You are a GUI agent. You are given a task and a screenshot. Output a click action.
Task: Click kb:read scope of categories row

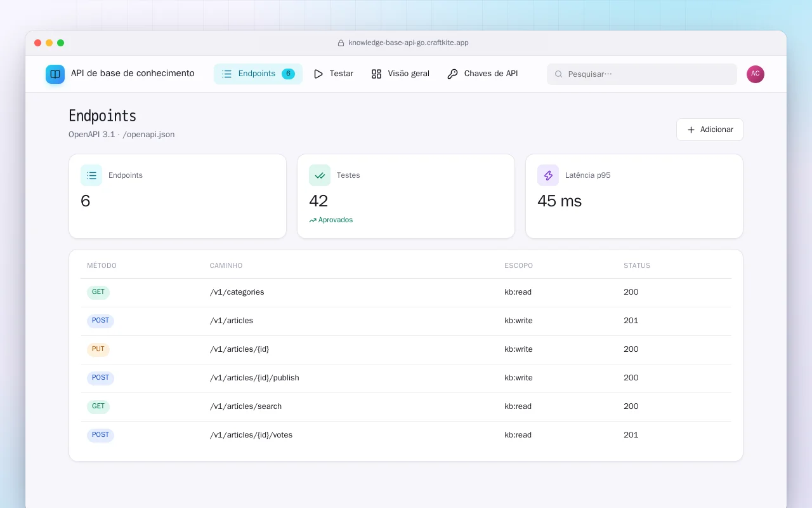[x=518, y=292]
